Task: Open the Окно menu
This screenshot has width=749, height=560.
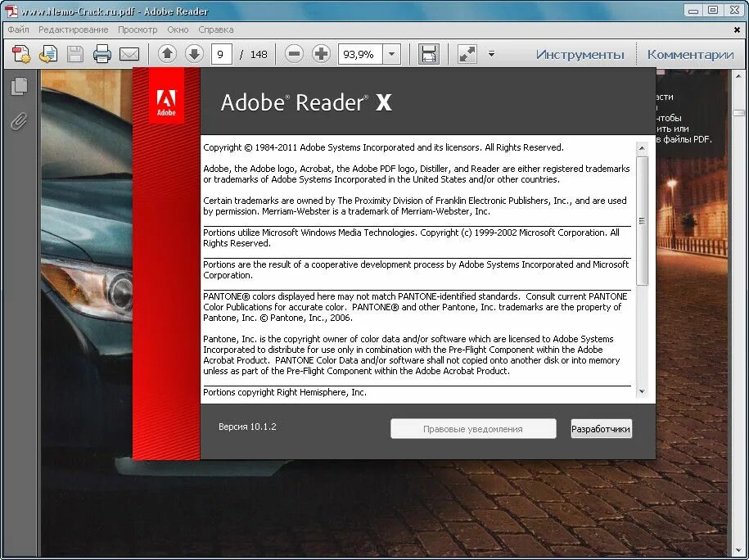Action: [x=178, y=29]
